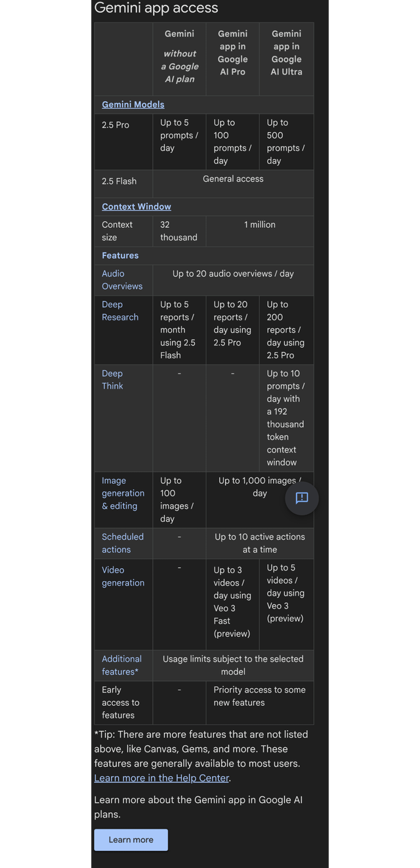Open the Image generation & editing link

tap(123, 493)
